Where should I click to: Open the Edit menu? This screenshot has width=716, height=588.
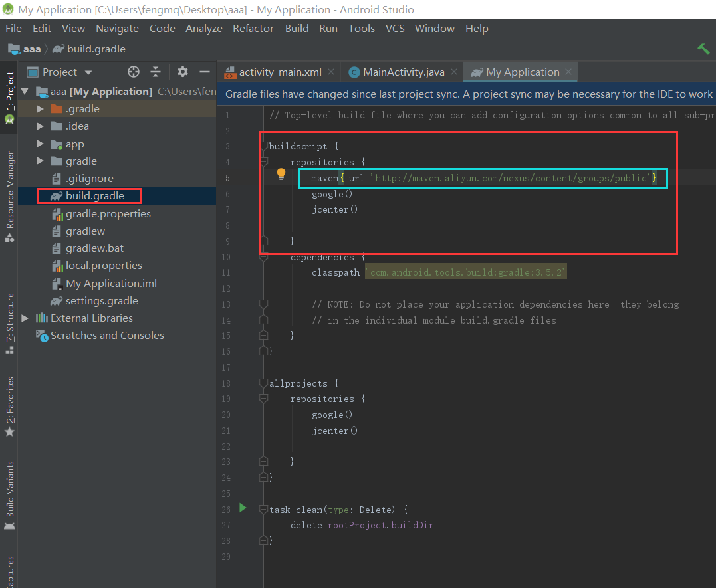42,29
